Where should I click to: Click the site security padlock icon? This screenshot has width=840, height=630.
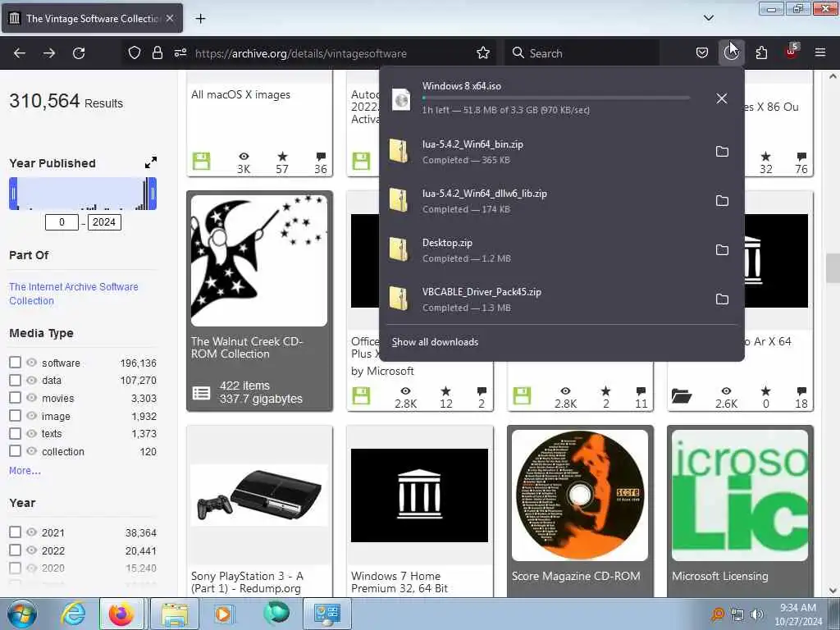(157, 53)
